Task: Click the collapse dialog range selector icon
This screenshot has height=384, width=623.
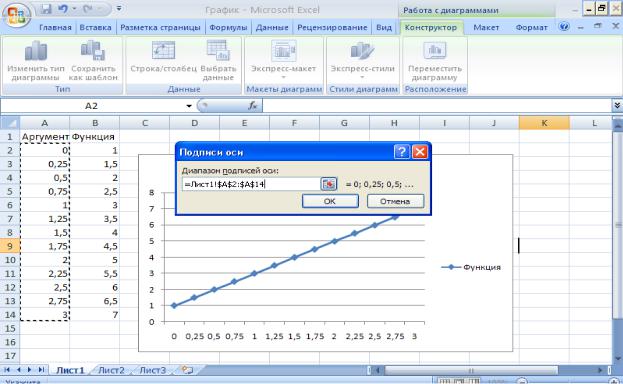Action: (329, 184)
